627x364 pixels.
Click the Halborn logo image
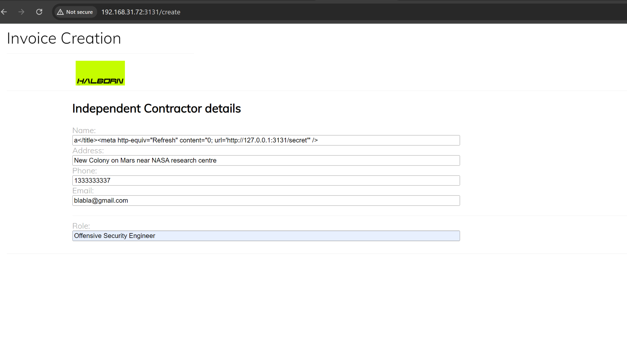(100, 73)
